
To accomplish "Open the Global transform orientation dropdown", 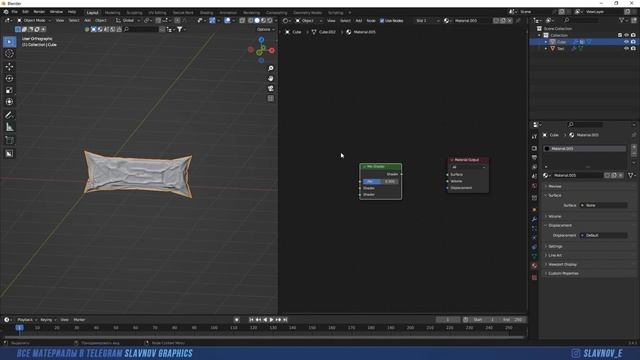I will (127, 20).
